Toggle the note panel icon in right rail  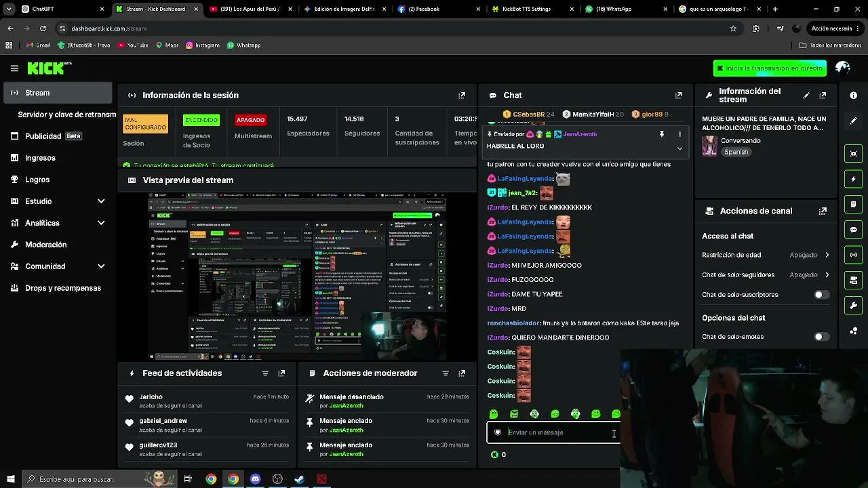click(853, 204)
